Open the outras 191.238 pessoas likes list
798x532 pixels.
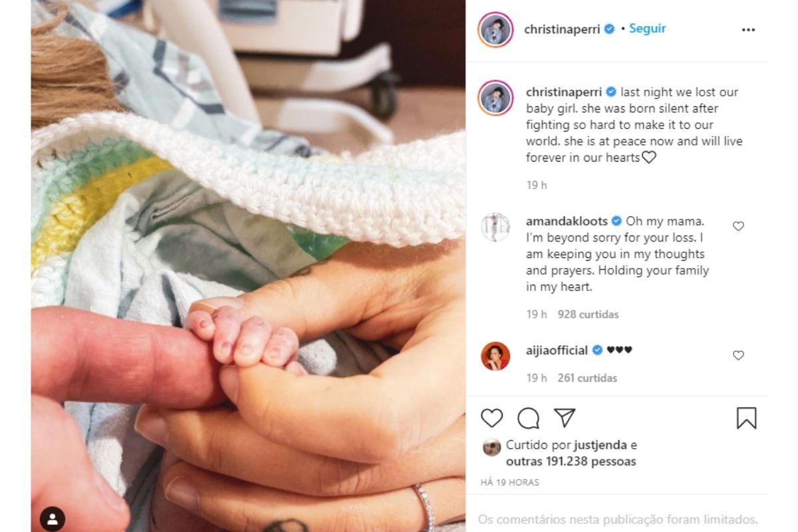[x=571, y=461]
